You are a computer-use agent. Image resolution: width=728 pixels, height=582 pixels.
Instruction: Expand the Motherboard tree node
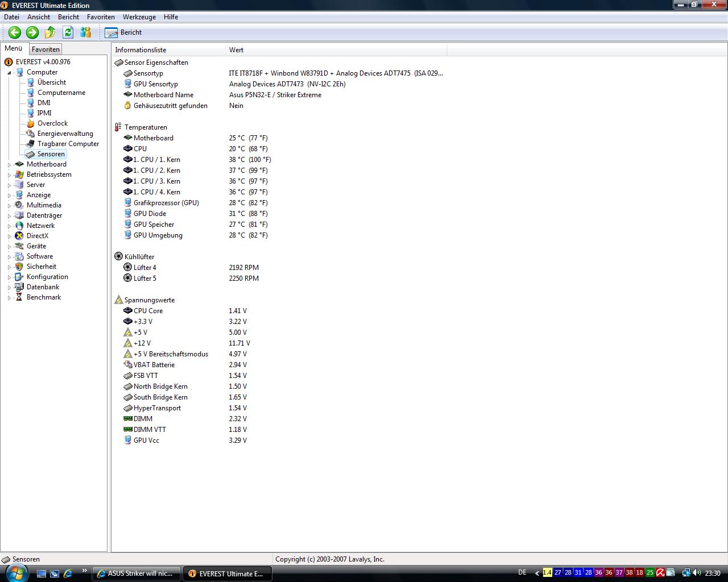[9, 165]
